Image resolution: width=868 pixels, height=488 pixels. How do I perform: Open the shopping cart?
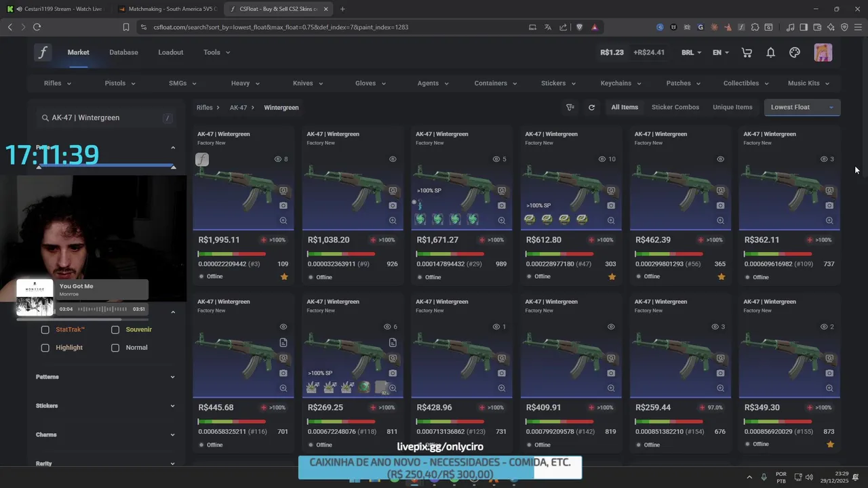747,52
